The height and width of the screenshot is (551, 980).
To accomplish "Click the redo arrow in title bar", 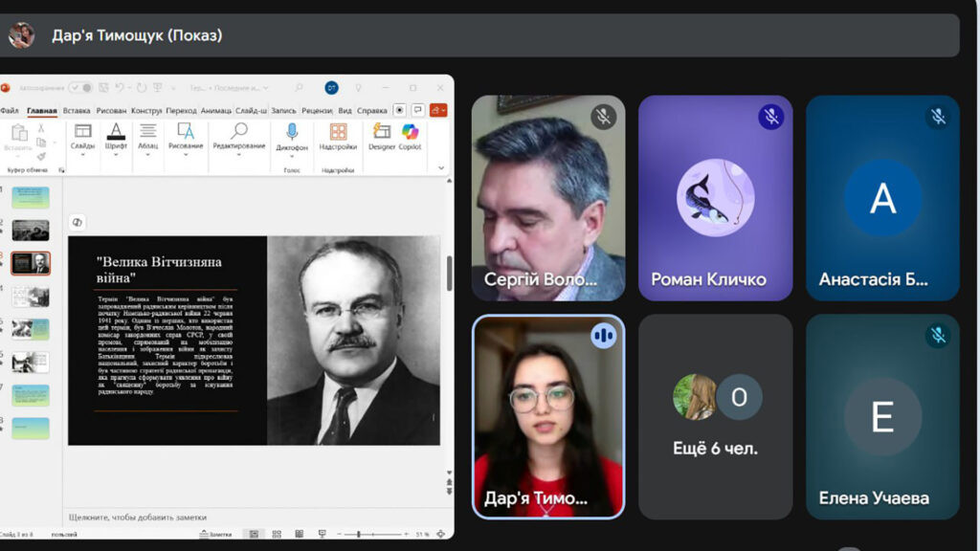I will [x=142, y=88].
